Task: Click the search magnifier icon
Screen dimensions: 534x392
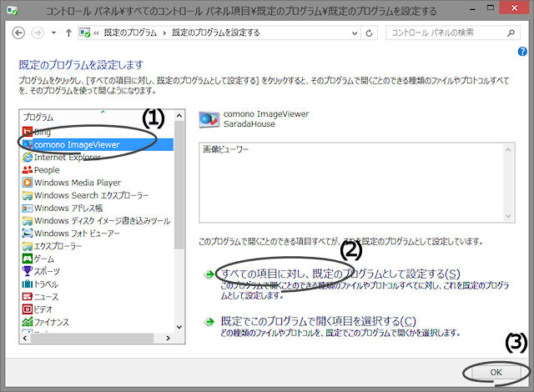Action: point(511,33)
